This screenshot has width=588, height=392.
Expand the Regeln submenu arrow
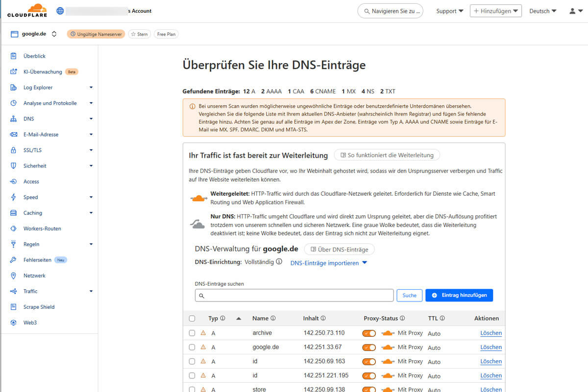pos(91,244)
